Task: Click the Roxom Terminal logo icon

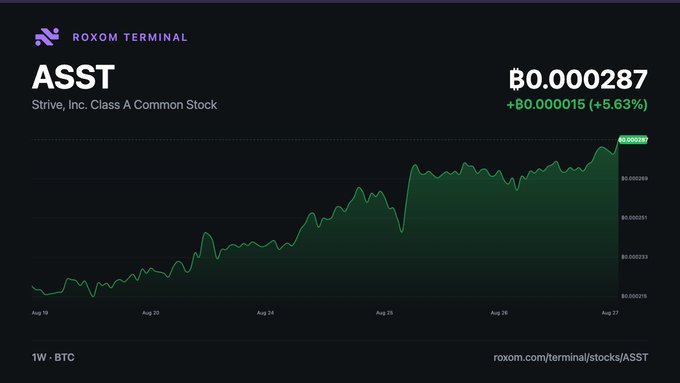Action: coord(47,37)
